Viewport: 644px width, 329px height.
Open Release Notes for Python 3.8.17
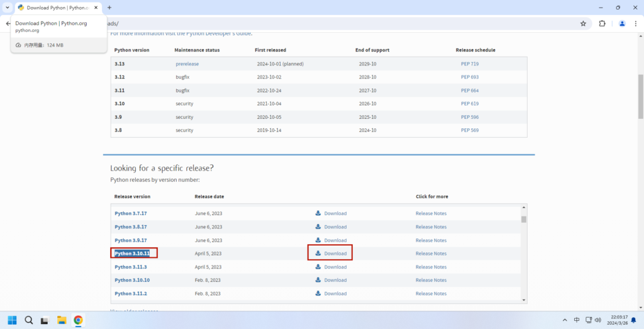[x=431, y=226]
